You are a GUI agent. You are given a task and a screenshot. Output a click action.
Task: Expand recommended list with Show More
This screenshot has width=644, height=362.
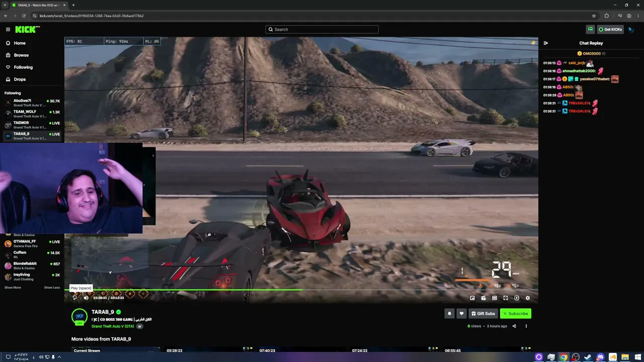point(13,288)
